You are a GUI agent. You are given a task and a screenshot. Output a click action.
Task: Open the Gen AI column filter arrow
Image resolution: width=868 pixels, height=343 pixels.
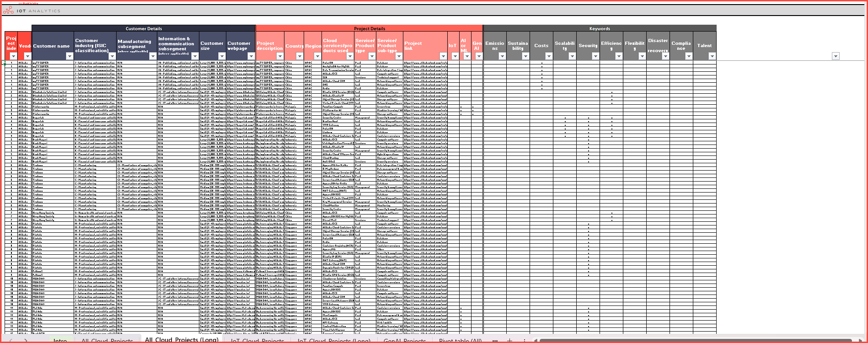tap(478, 56)
